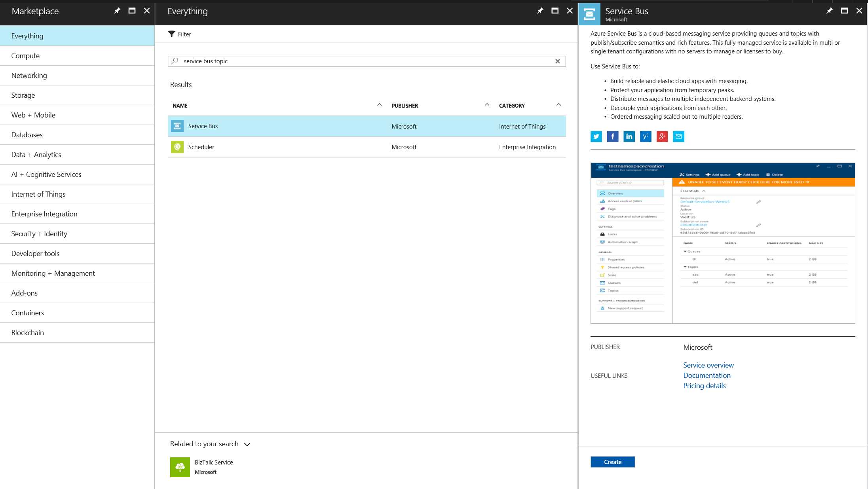868x489 pixels.
Task: Collapse the Related to your search section
Action: click(x=247, y=444)
